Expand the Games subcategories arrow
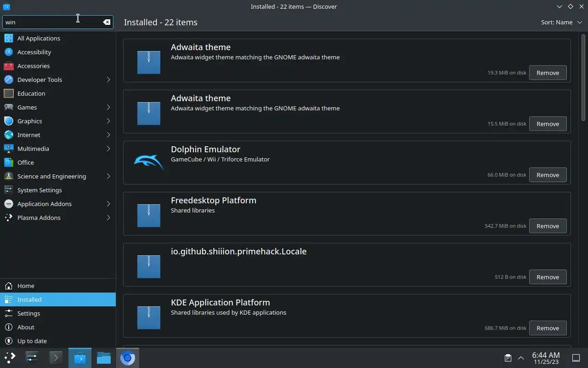588x368 pixels. 108,107
